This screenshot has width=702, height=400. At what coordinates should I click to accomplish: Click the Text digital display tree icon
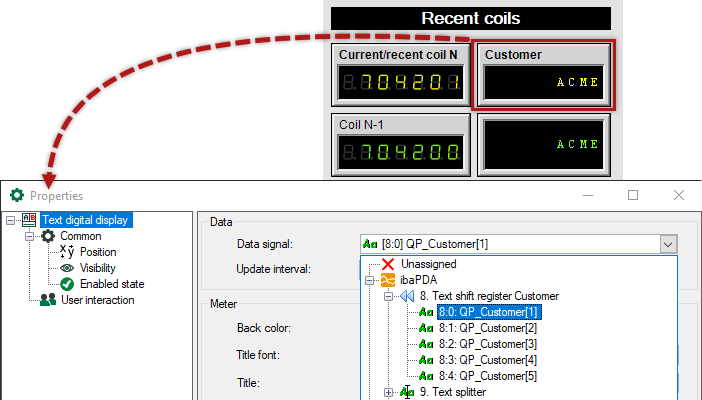pyautogui.click(x=28, y=220)
